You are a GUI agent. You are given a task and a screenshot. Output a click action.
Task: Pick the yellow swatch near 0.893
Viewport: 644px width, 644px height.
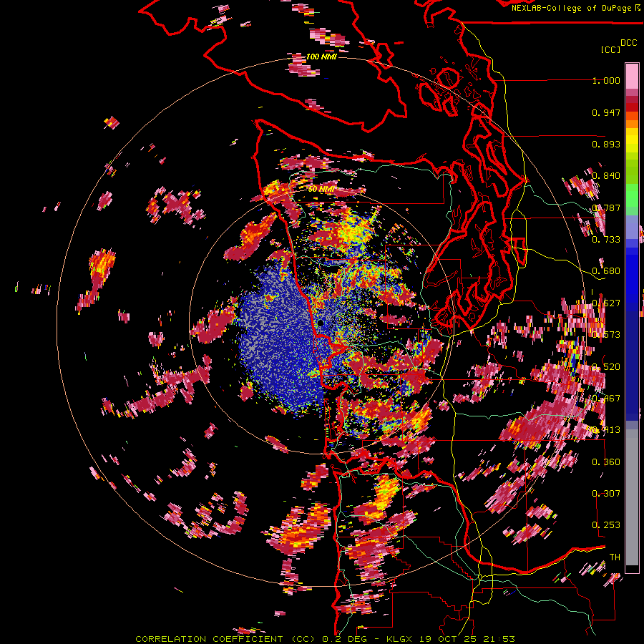click(632, 140)
